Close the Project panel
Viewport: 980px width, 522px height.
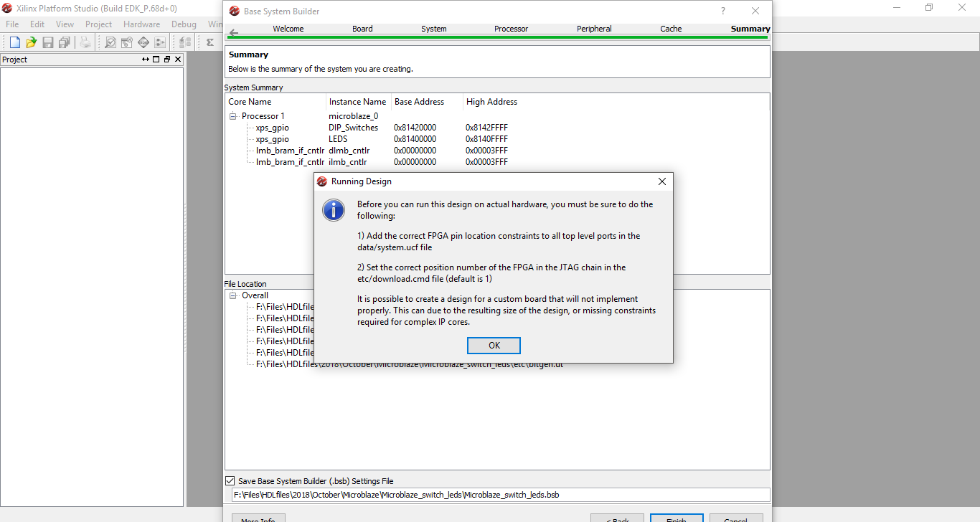[178, 60]
